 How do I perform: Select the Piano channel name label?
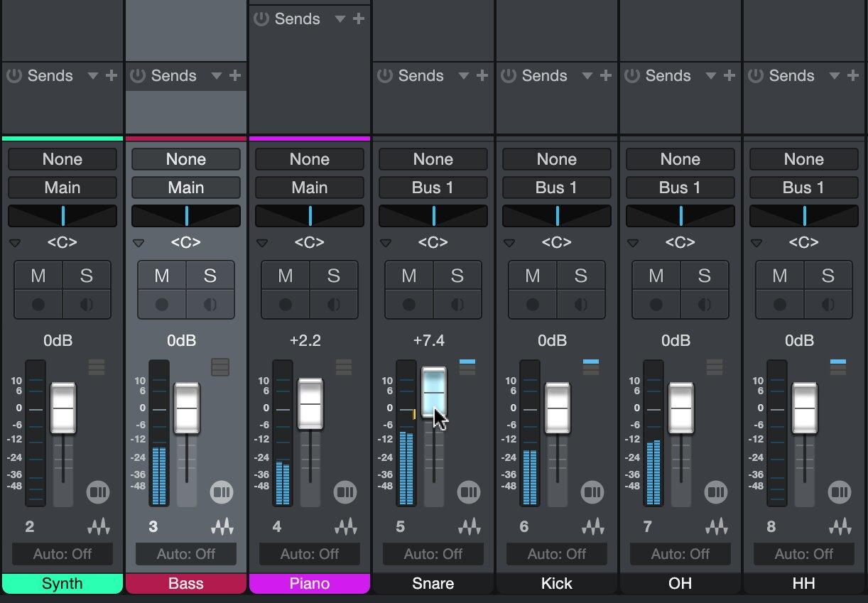pyautogui.click(x=310, y=583)
